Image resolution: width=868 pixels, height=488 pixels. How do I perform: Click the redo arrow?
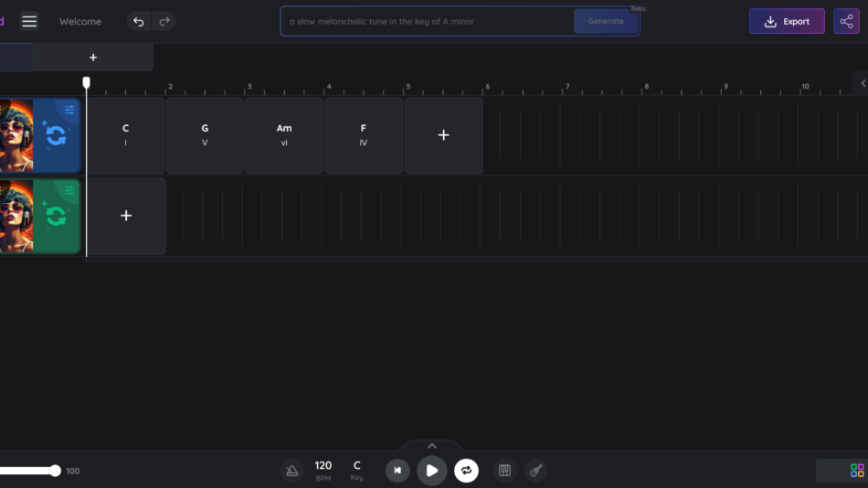click(x=164, y=21)
